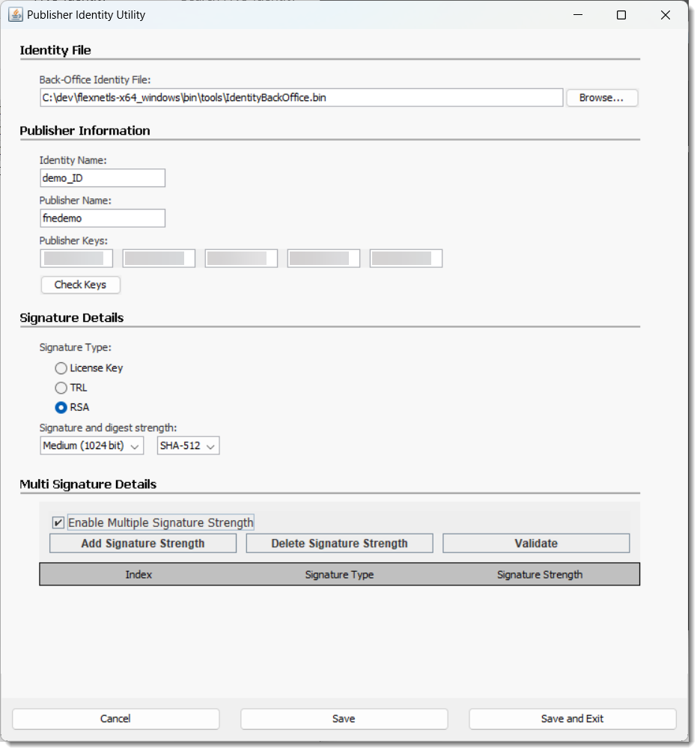Maximize the Publisher Identity Utility window
Image resolution: width=700 pixels, height=753 pixels.
pyautogui.click(x=621, y=15)
